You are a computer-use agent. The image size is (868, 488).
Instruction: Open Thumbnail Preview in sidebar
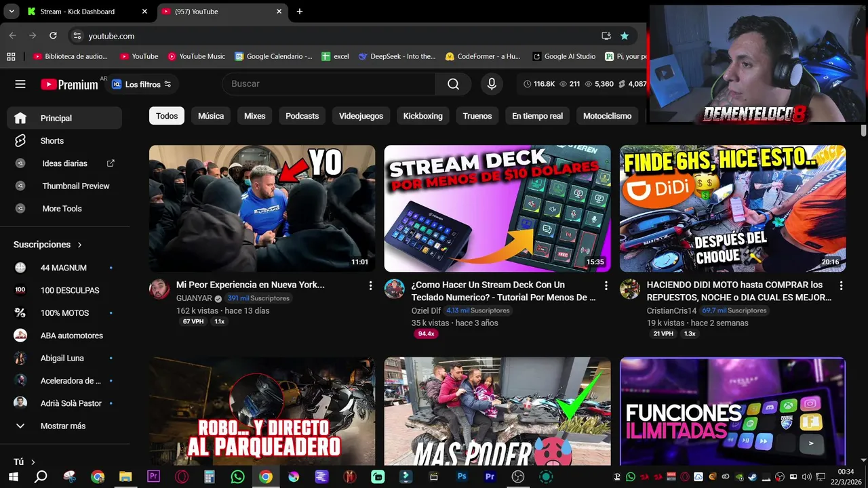[x=64, y=186]
